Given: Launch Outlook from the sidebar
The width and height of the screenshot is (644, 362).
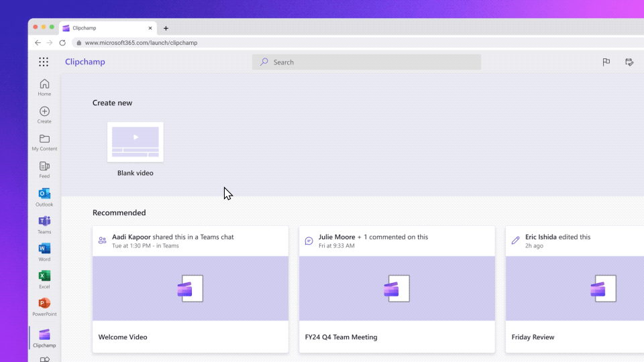Looking at the screenshot, I should click(x=44, y=196).
